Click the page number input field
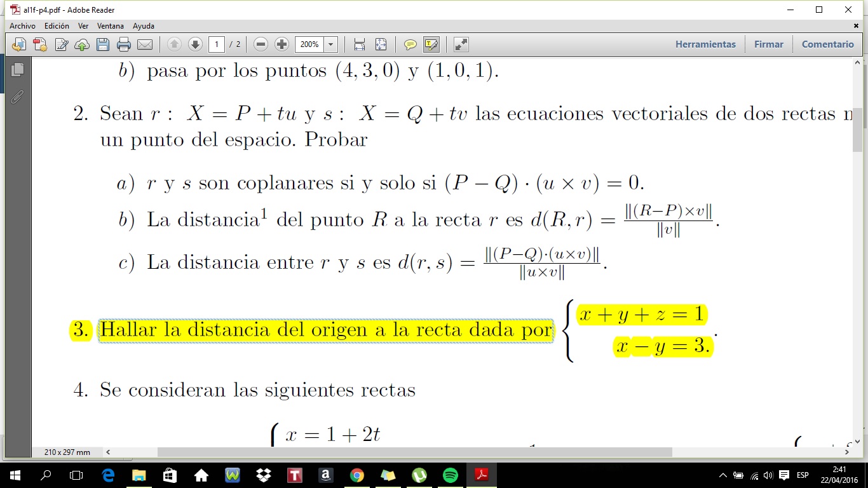868x488 pixels. 217,44
